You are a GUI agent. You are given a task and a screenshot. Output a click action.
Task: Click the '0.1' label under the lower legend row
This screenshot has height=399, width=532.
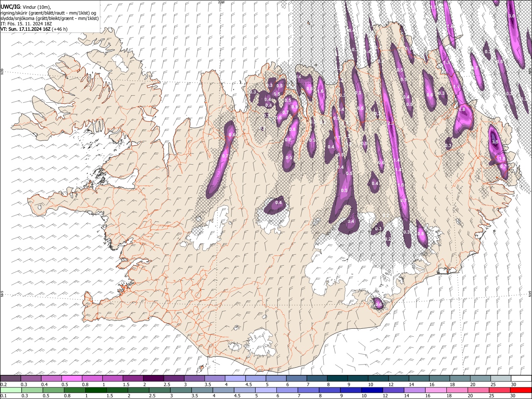pos(3,396)
